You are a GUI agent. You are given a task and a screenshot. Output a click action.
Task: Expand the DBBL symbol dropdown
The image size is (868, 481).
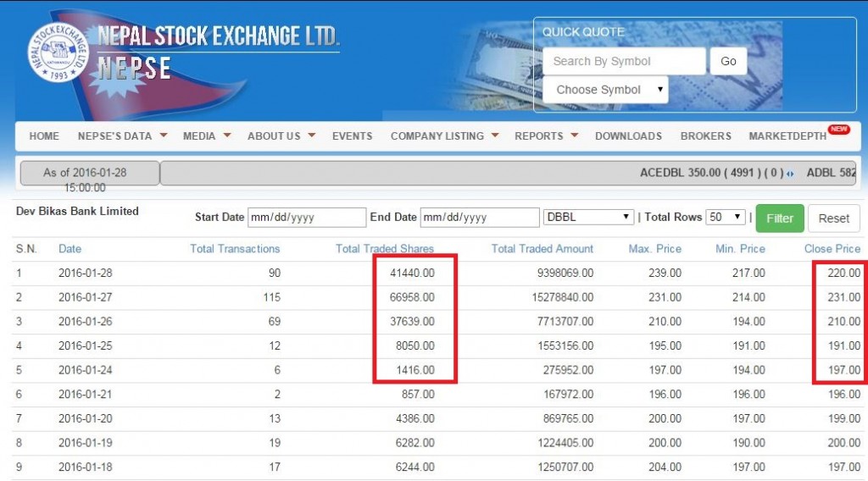[x=588, y=218]
